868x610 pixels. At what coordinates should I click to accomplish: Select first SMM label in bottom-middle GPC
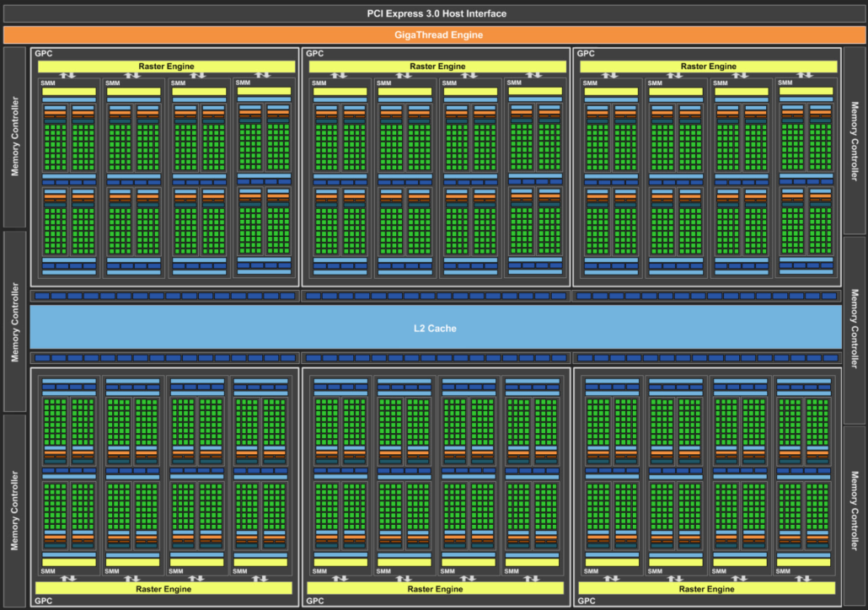319,571
